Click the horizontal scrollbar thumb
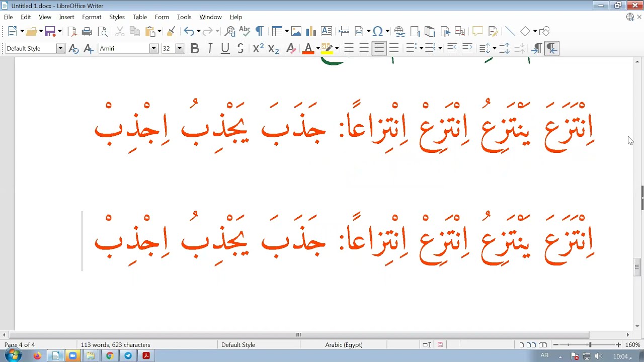644x362 pixels. coord(299,335)
